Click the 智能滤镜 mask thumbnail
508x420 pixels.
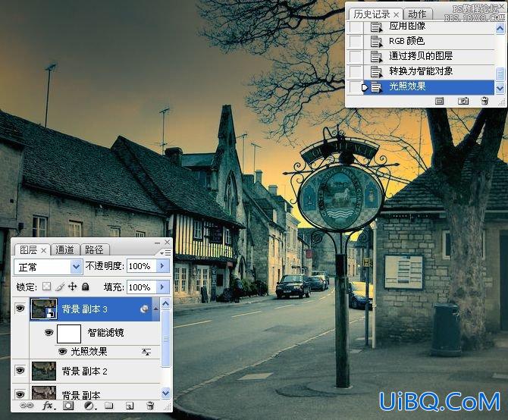(69, 334)
